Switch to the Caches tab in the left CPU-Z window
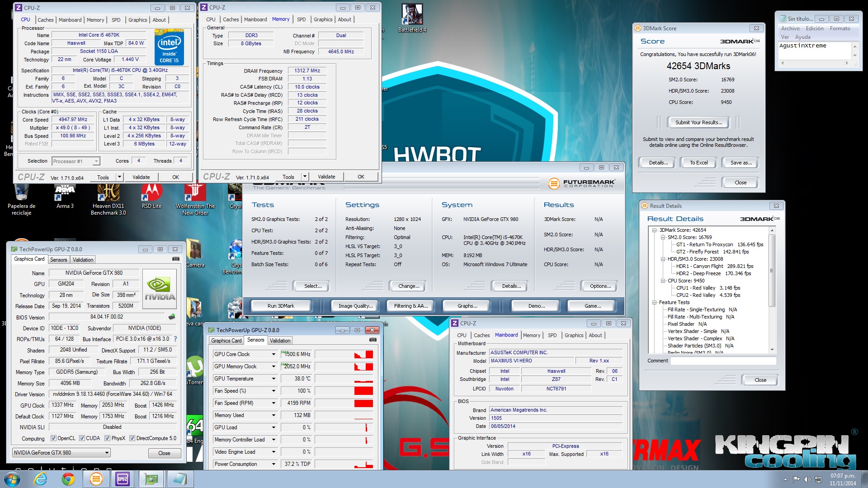This screenshot has width=868, height=488. (45, 20)
